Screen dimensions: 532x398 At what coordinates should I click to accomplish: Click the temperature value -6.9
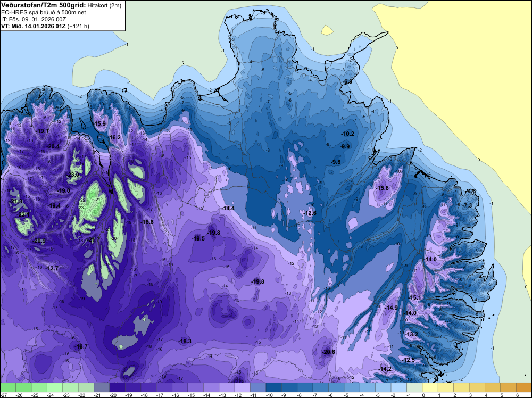[x=347, y=81]
